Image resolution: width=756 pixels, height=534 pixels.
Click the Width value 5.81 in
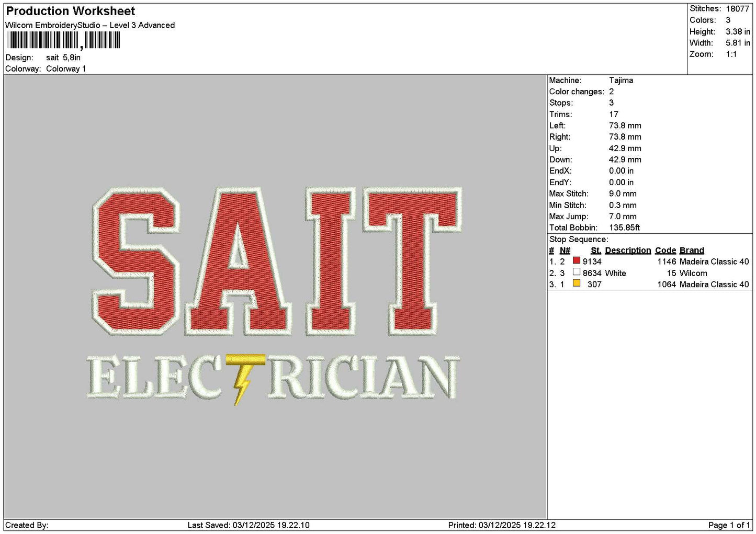738,43
